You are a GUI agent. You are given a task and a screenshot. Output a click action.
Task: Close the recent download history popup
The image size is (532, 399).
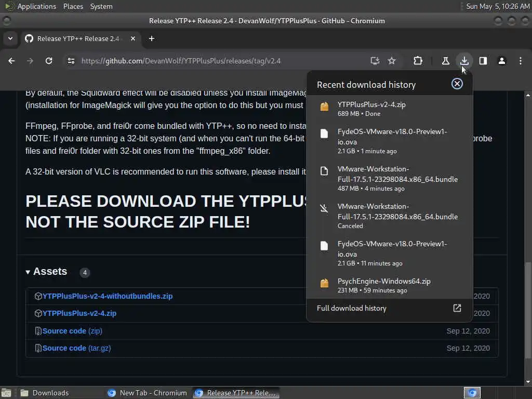(x=457, y=84)
